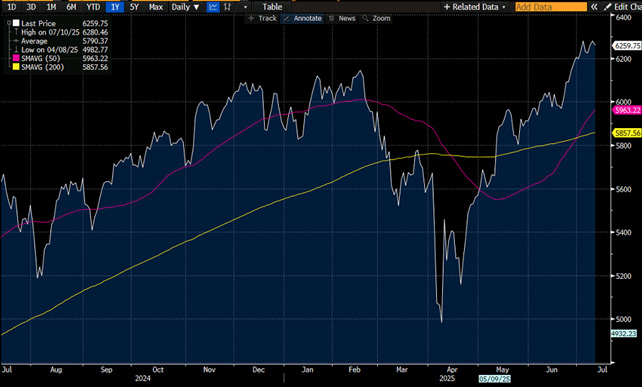Viewport: 642px width, 387px height.
Task: Click the 6400 y-axis label
Action: (x=623, y=17)
